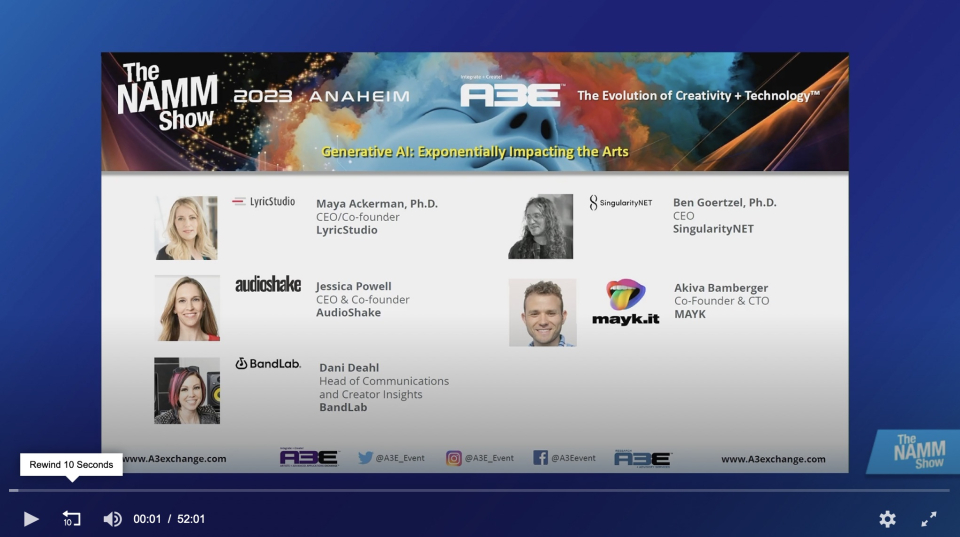Click Ben Goertzel's headshot photo
This screenshot has height=537, width=960.
(x=540, y=226)
